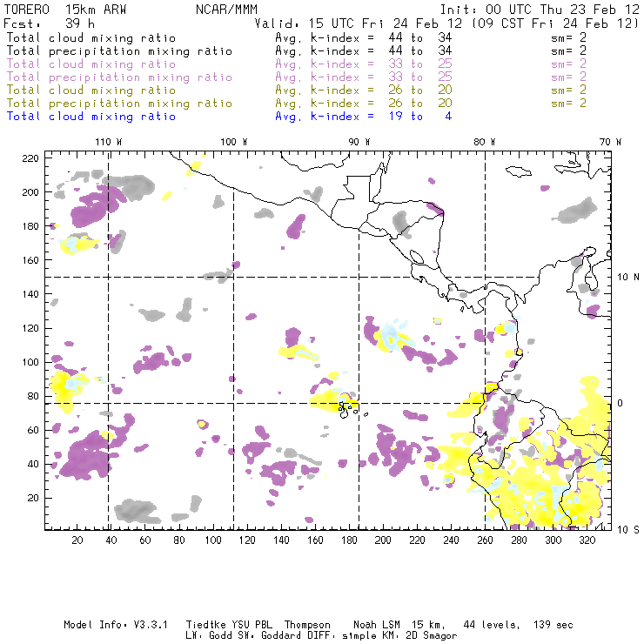The image size is (644, 644).
Task: Click the vertical-axis tick label "220"
Action: pos(30,158)
